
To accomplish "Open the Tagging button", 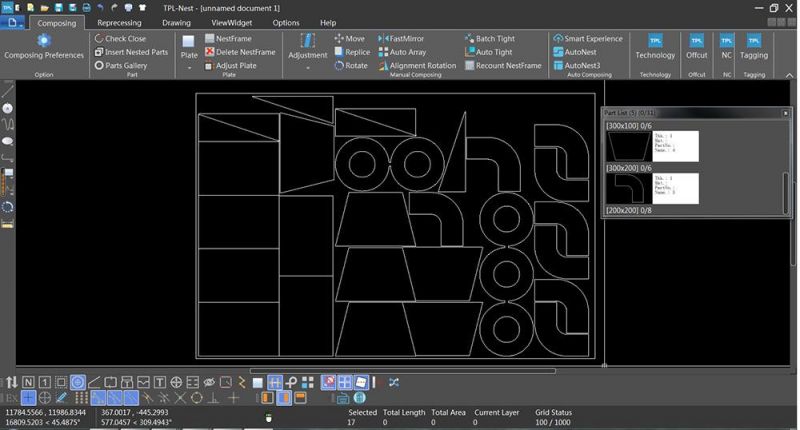I will 754,46.
